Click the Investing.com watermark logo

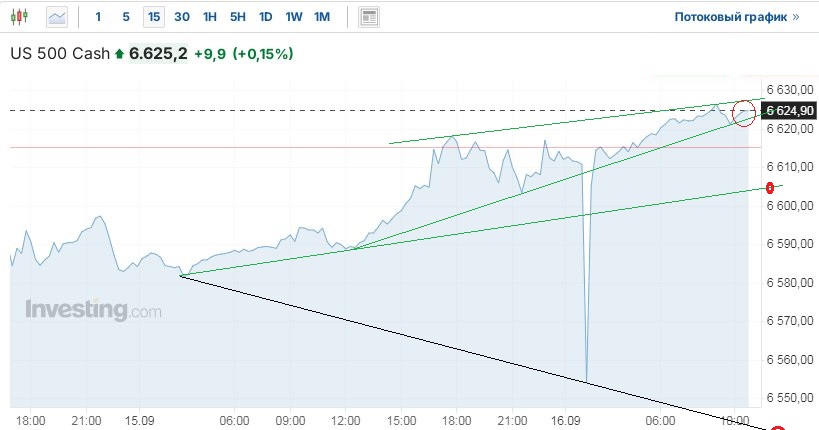coord(93,310)
